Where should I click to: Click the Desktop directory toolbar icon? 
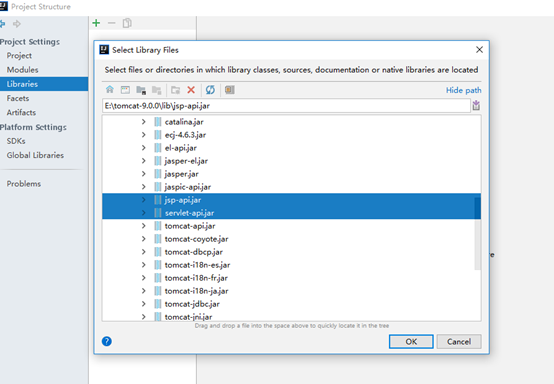click(x=125, y=90)
